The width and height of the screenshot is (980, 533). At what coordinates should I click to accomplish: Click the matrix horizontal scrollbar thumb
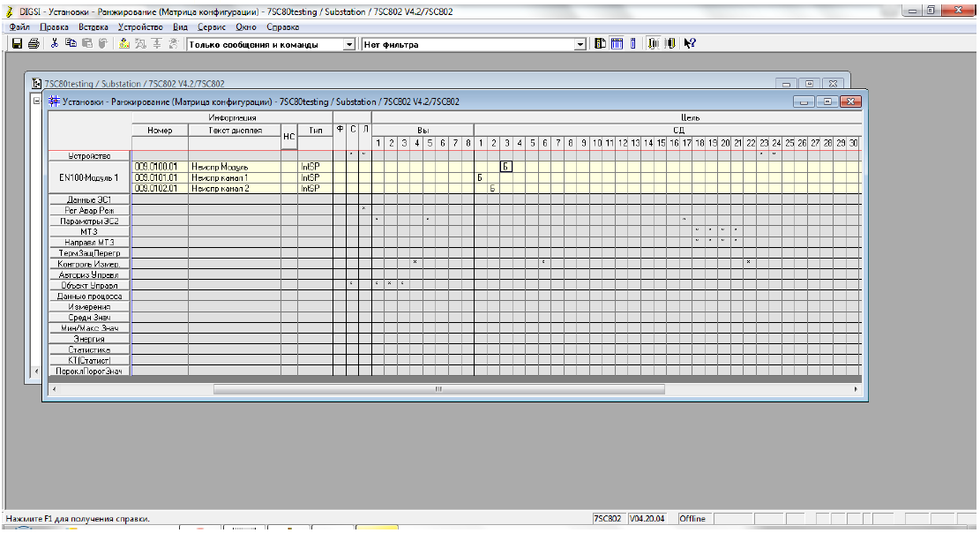click(x=437, y=388)
